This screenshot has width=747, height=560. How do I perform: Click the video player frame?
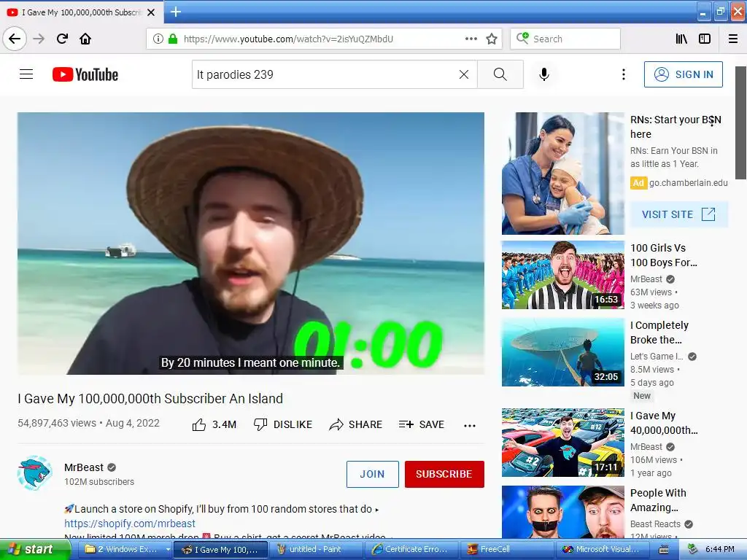251,244
